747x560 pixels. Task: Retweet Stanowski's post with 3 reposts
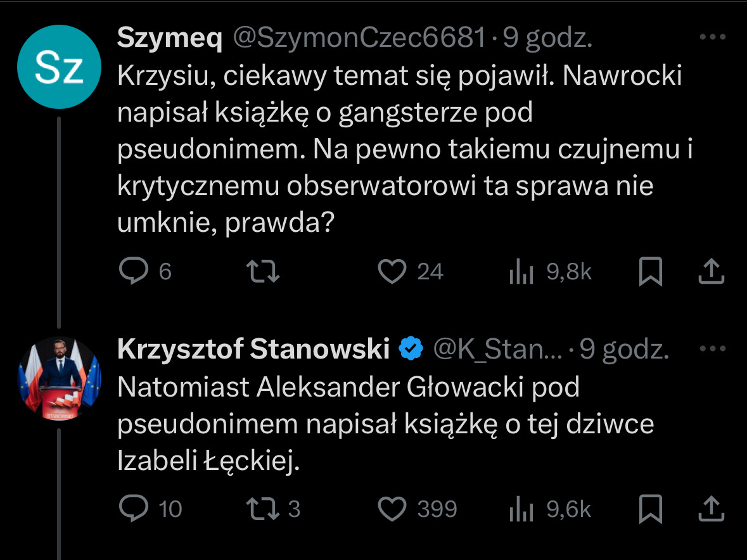(262, 509)
